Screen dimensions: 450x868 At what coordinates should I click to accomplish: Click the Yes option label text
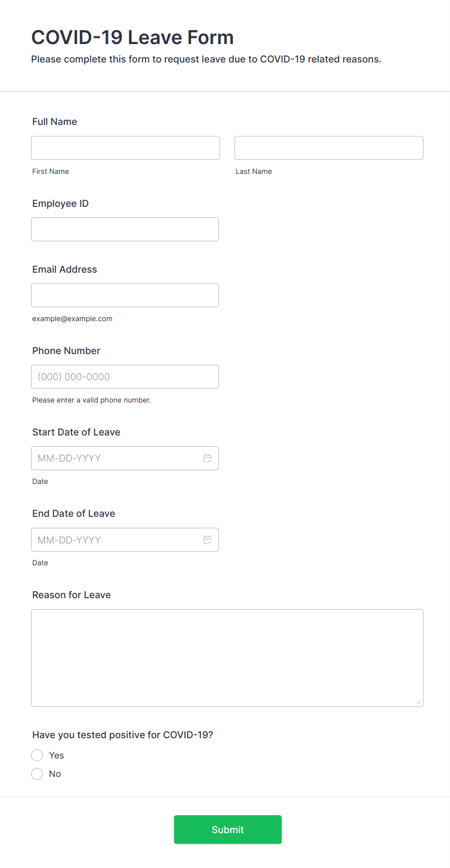[57, 755]
